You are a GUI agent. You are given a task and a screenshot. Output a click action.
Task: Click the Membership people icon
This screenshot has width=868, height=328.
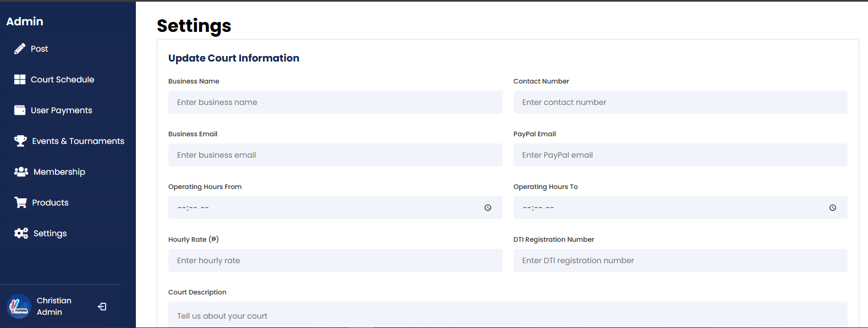(x=21, y=172)
